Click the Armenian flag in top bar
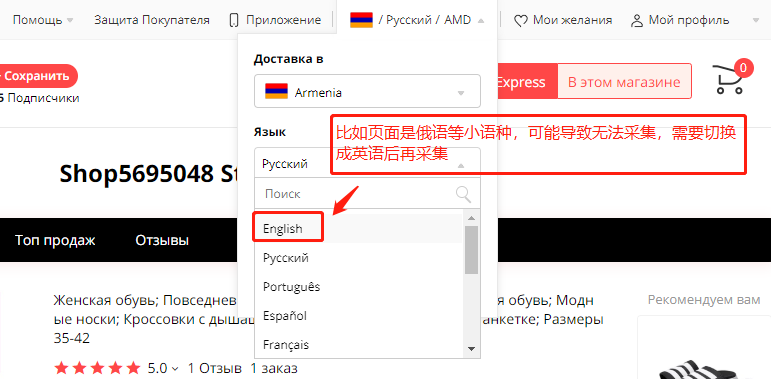This screenshot has width=771, height=379. 361,20
